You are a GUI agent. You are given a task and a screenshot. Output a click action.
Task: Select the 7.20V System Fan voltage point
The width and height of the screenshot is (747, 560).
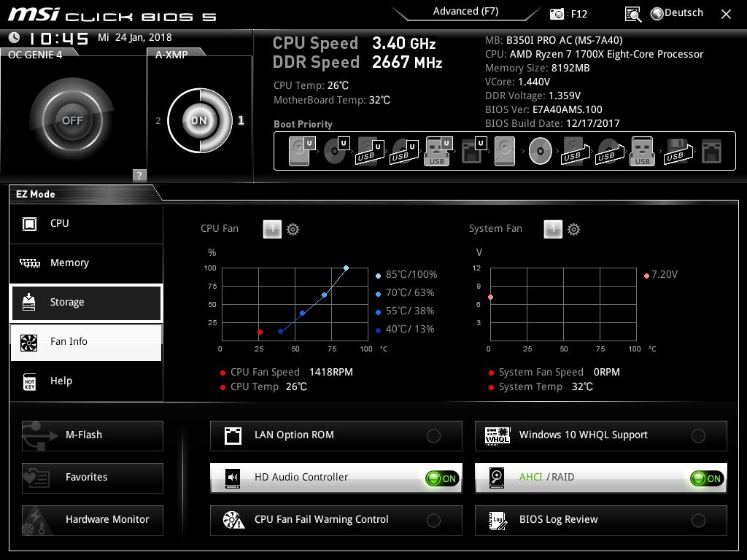click(x=491, y=297)
